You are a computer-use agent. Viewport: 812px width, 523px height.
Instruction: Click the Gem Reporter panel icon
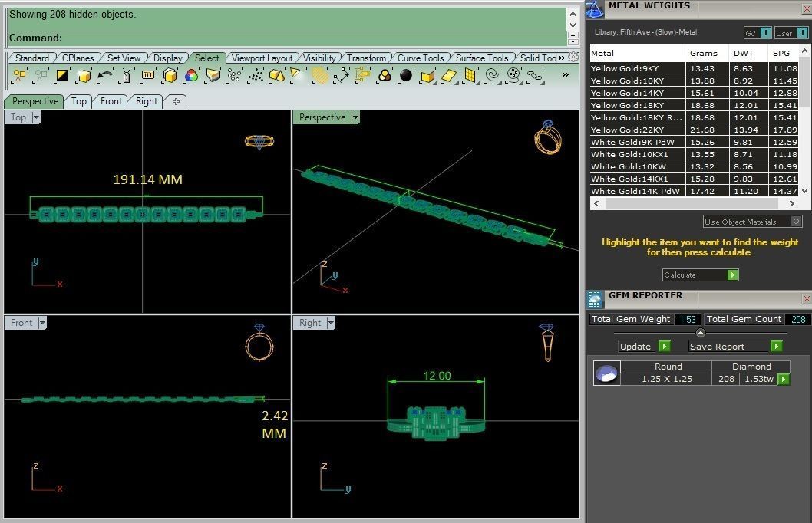tap(595, 300)
